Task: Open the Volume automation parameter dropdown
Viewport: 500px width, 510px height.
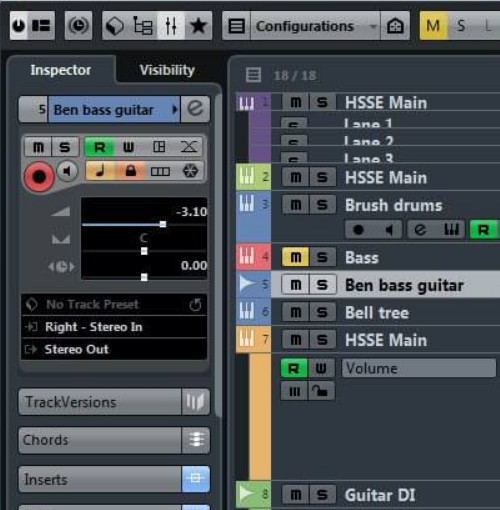Action: [x=419, y=368]
